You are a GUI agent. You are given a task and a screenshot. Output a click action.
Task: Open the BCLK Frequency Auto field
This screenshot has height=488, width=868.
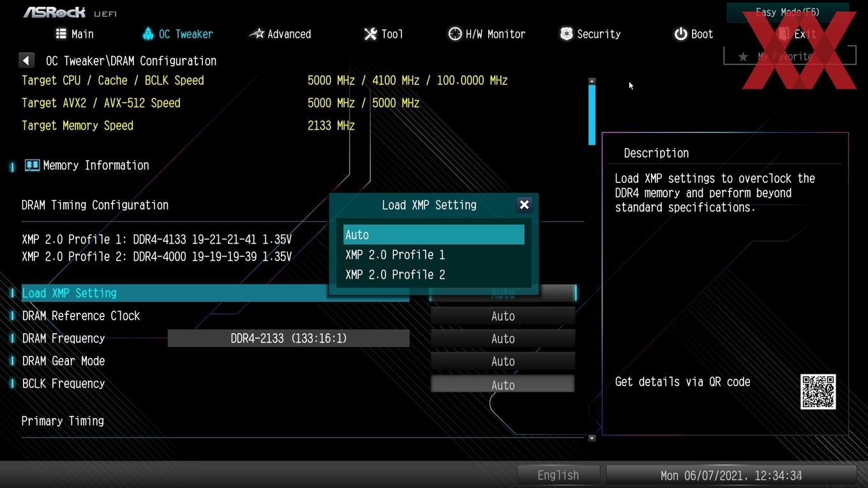point(503,384)
